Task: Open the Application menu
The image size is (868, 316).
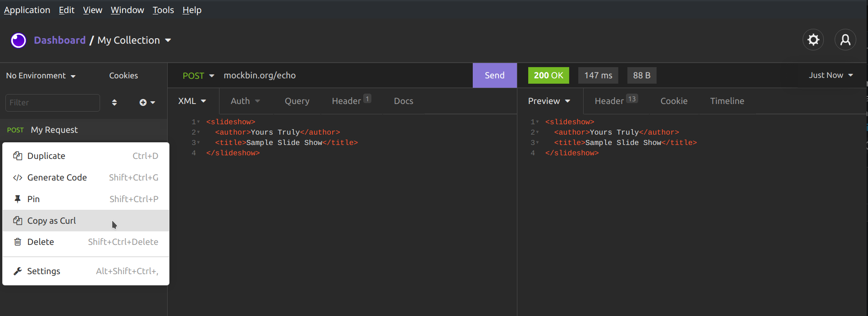Action: (27, 10)
